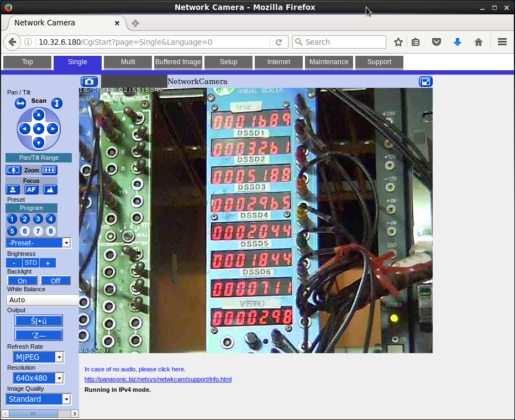515x420 pixels.
Task: Turn backlight compensation On
Action: pyautogui.click(x=22, y=281)
